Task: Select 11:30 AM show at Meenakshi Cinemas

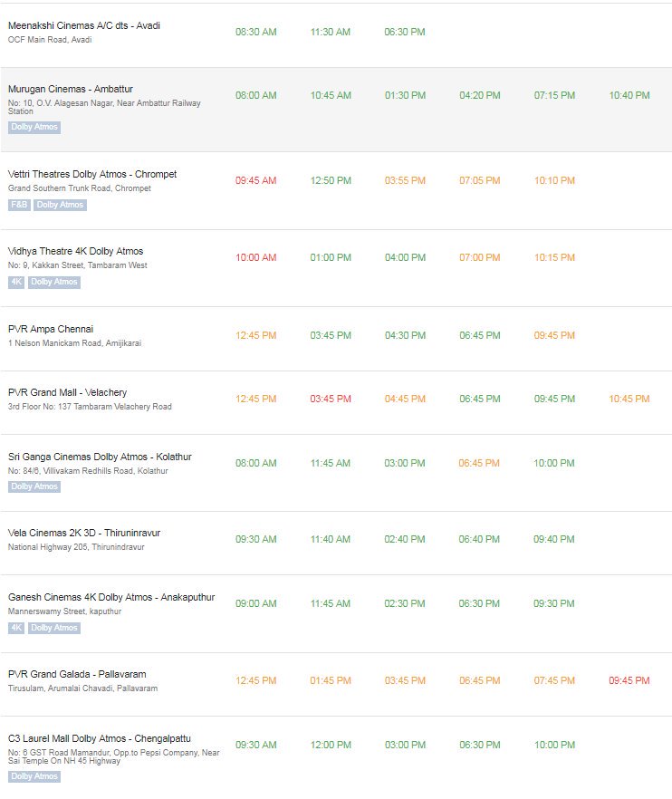Action: pyautogui.click(x=331, y=32)
